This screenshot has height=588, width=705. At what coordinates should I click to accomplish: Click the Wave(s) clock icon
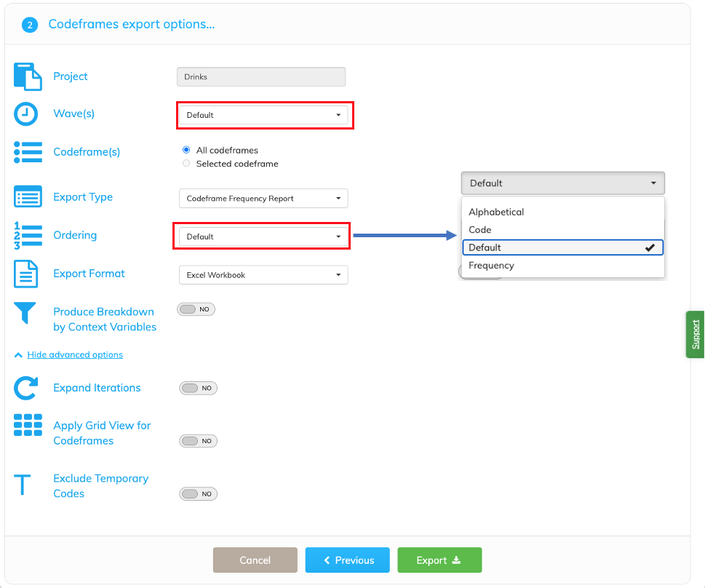coord(26,114)
